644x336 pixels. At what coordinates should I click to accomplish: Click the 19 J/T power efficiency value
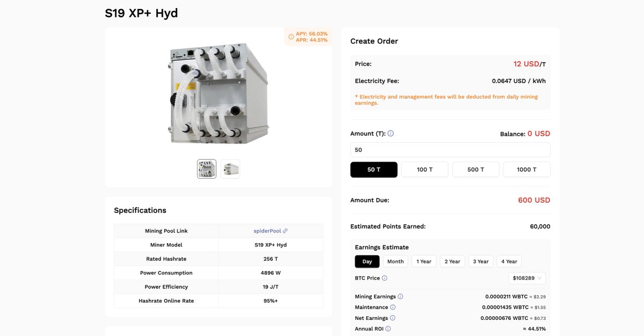270,287
